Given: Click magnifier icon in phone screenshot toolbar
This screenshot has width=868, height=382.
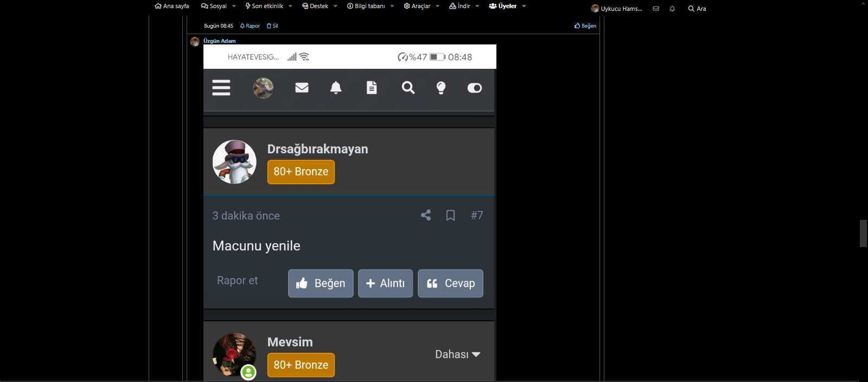Looking at the screenshot, I should click(408, 87).
